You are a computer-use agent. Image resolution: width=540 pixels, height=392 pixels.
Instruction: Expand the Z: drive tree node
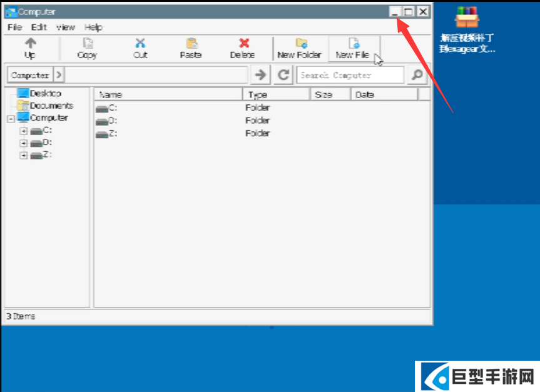[23, 155]
